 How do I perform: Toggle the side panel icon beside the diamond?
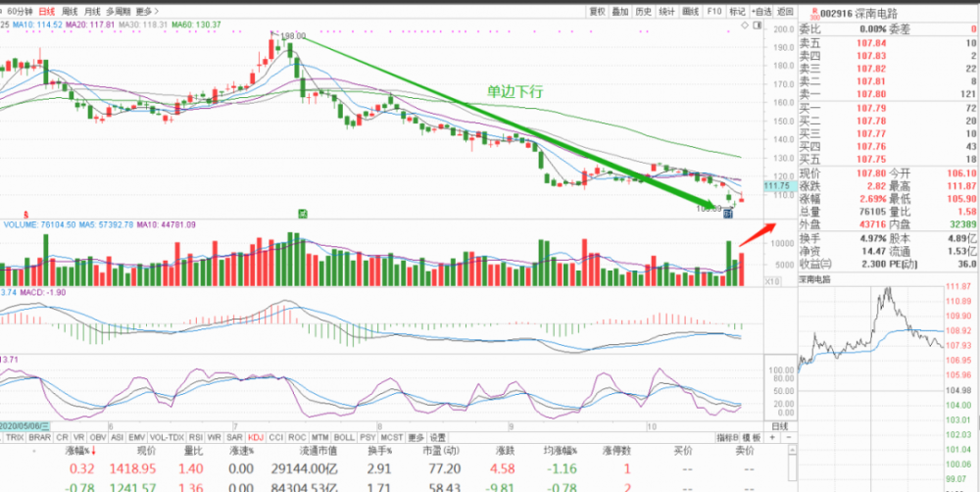(758, 25)
